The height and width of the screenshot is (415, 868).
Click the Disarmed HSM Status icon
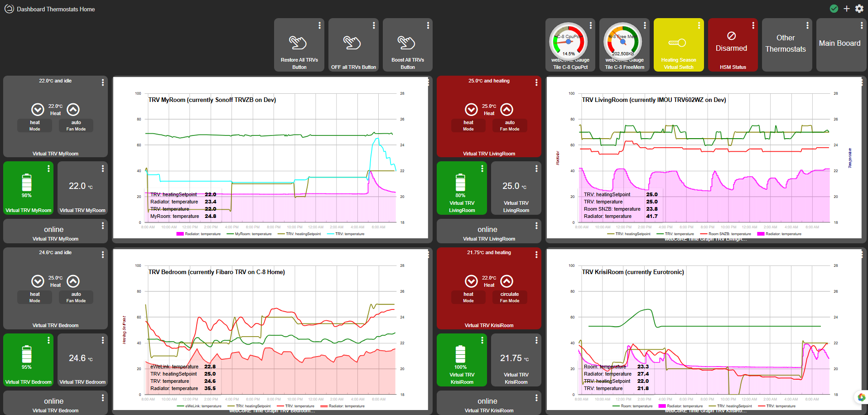pos(731,36)
